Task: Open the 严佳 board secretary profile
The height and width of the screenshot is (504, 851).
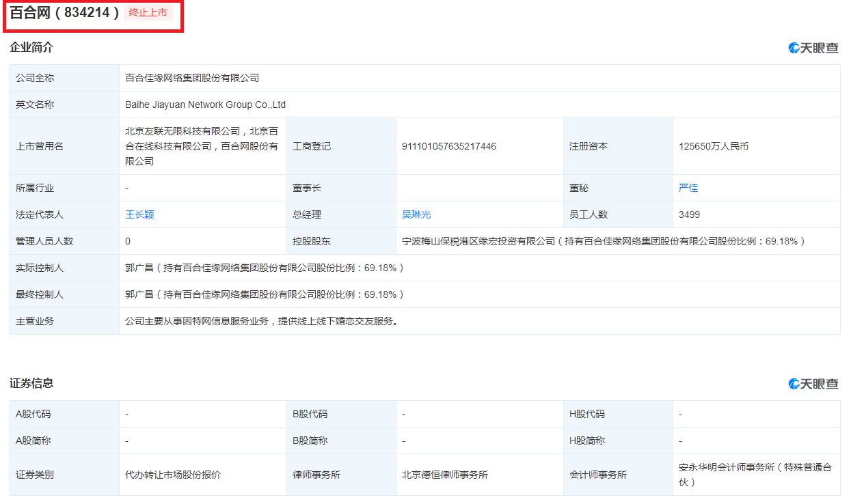Action: pyautogui.click(x=688, y=187)
